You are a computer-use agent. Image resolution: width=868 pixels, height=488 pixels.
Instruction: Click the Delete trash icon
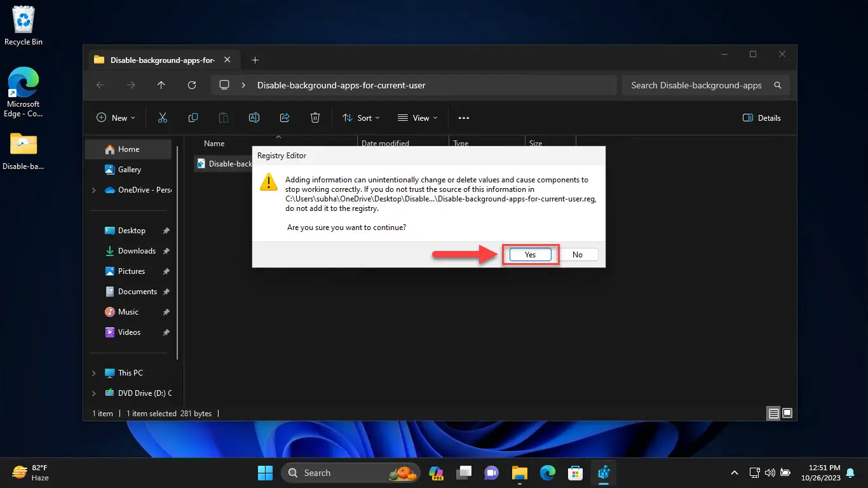tap(315, 118)
